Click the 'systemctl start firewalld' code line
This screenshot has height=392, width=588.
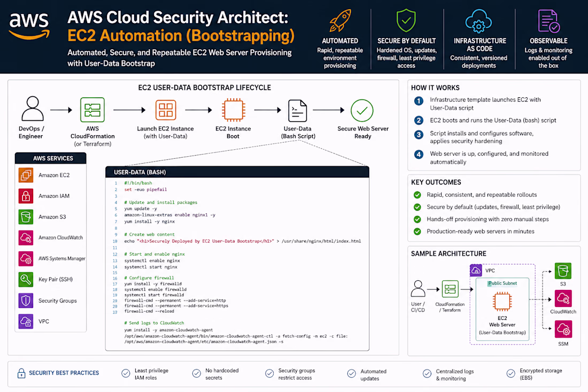[x=154, y=295]
